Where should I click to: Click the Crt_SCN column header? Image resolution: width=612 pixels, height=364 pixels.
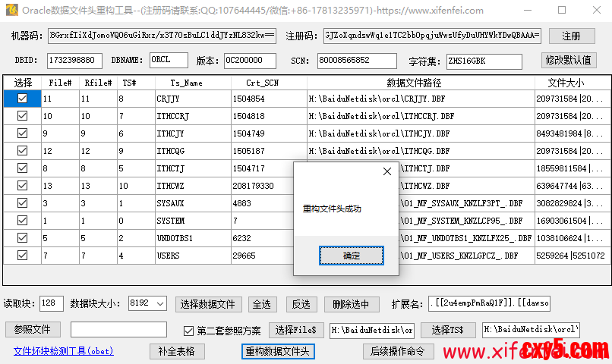(269, 83)
